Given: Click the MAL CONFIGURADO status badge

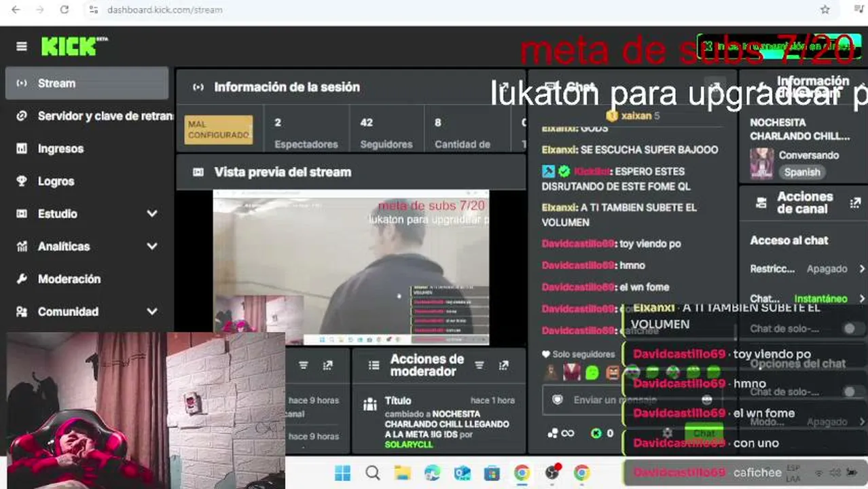Looking at the screenshot, I should point(219,130).
